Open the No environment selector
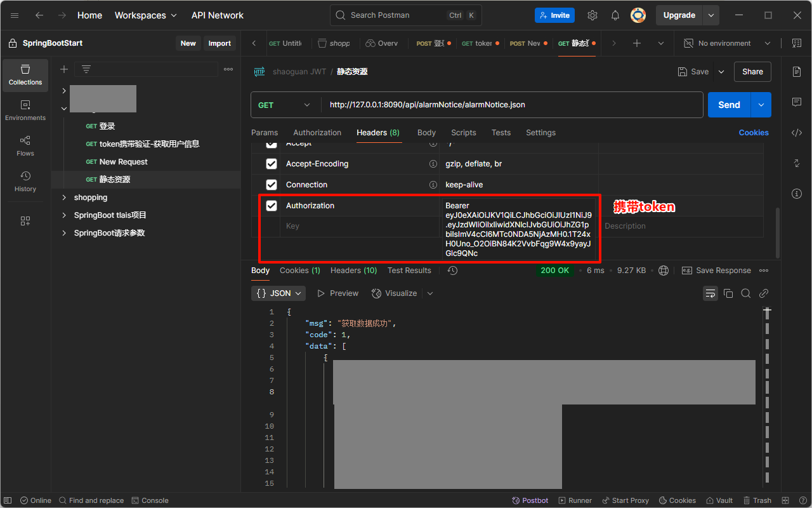The image size is (812, 508). click(727, 43)
